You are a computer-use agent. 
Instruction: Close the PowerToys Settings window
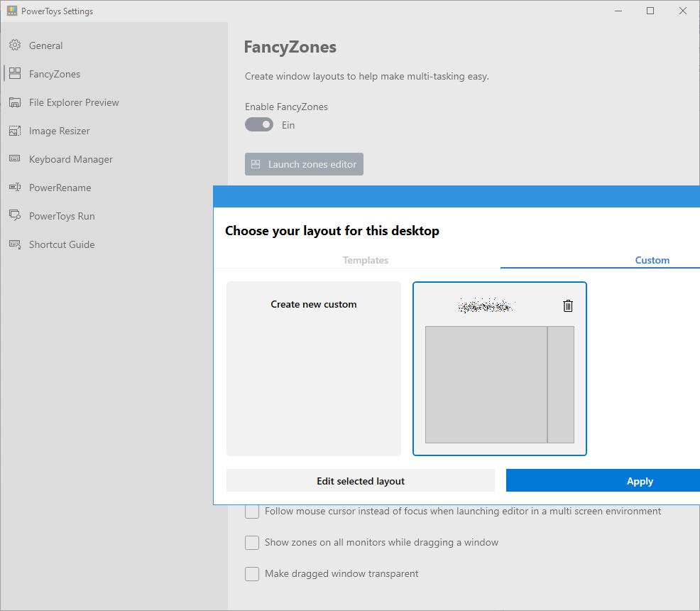[x=682, y=11]
